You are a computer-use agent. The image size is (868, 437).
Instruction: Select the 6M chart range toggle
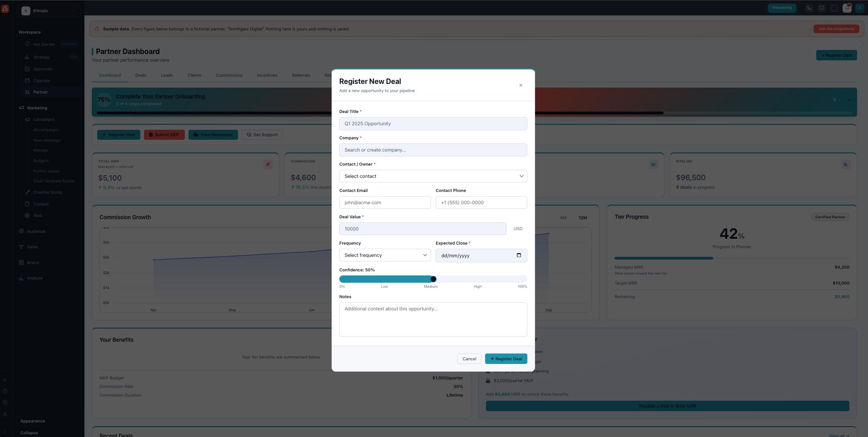click(563, 218)
